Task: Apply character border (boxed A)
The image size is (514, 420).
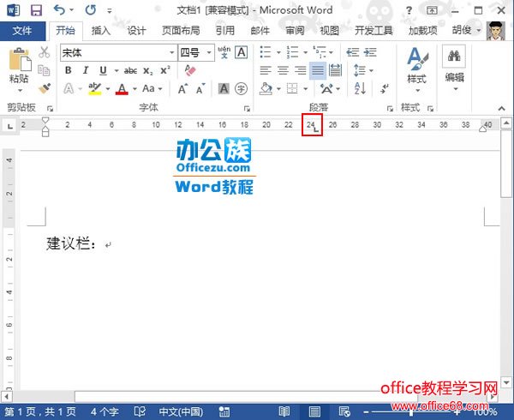Action: (x=242, y=52)
